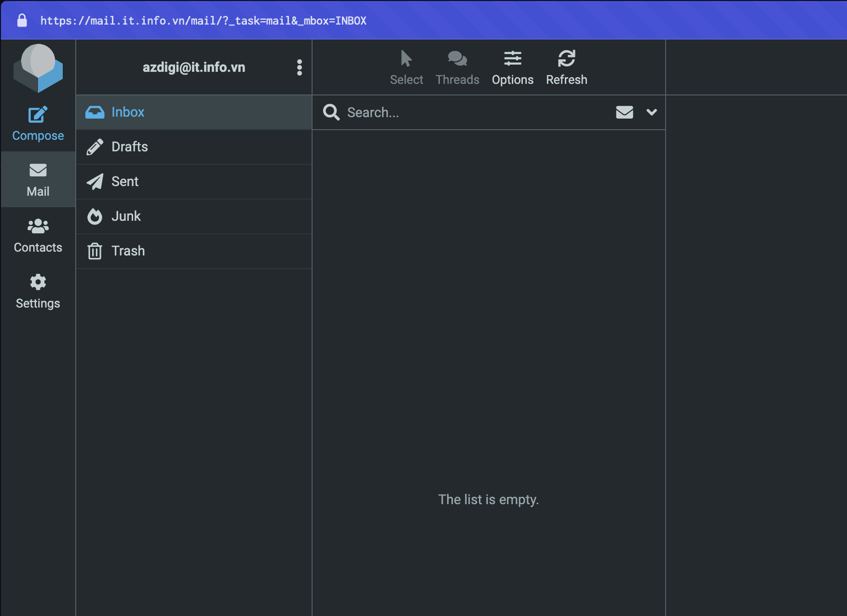Switch to the Mail section
847x616 pixels.
tap(38, 180)
